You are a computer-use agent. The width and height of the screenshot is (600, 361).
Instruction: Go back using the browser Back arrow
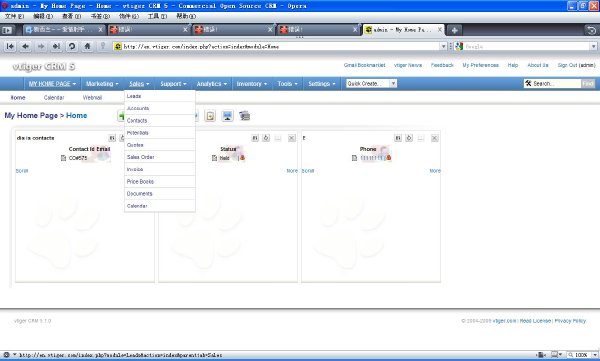(x=26, y=46)
